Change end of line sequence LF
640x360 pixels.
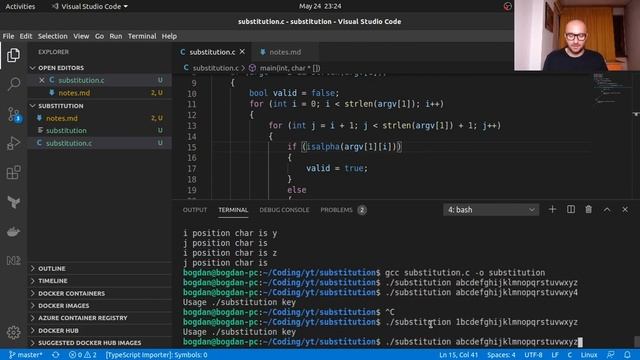pos(555,355)
